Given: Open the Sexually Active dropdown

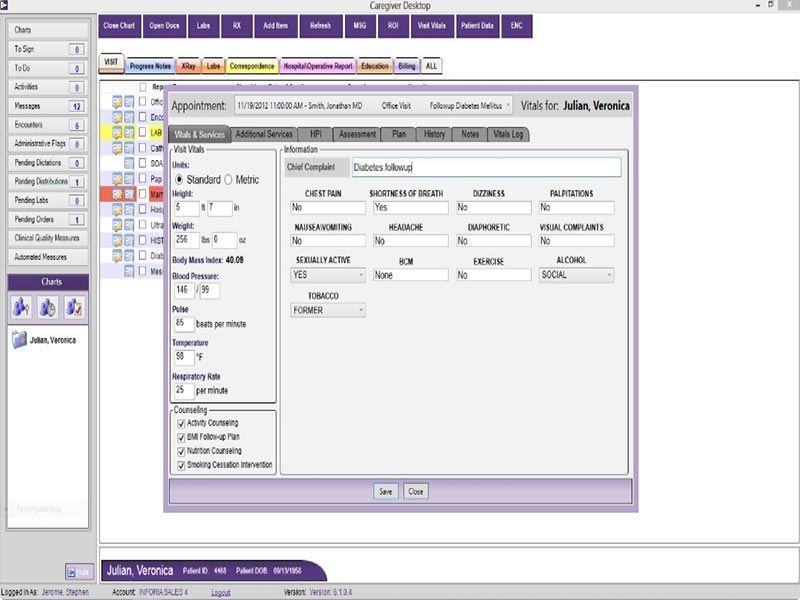Looking at the screenshot, I should [328, 275].
